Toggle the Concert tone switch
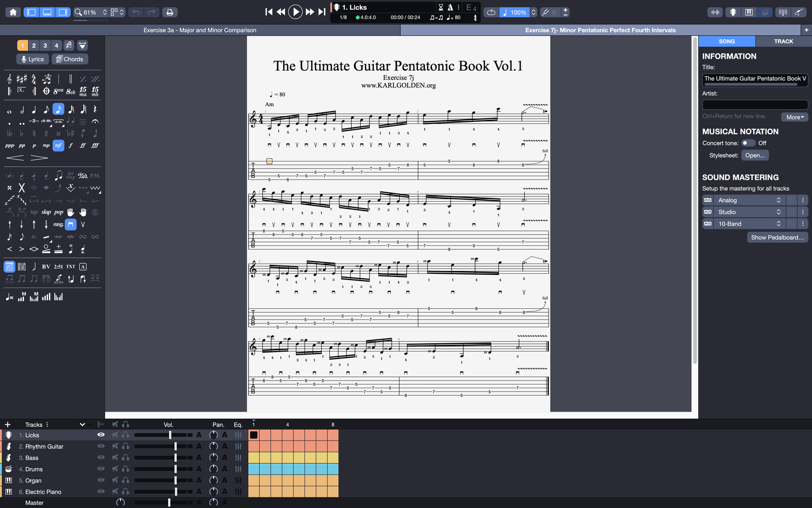Image resolution: width=812 pixels, height=508 pixels. point(748,143)
